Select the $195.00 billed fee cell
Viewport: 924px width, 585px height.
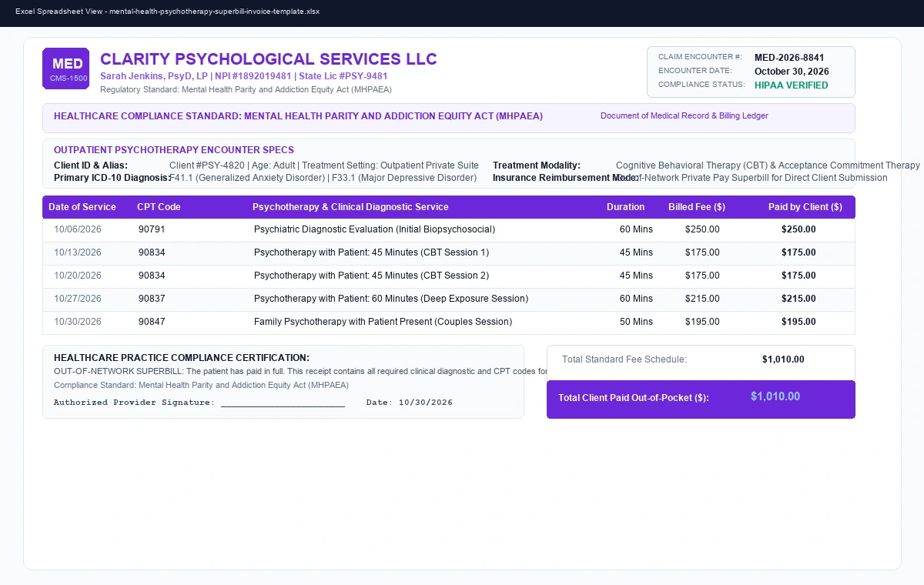[702, 322]
